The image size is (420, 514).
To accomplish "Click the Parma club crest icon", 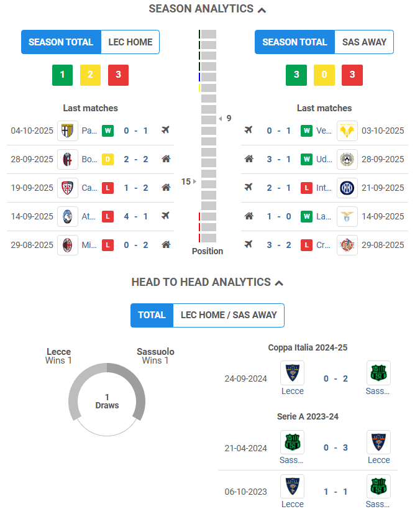I will tap(68, 131).
